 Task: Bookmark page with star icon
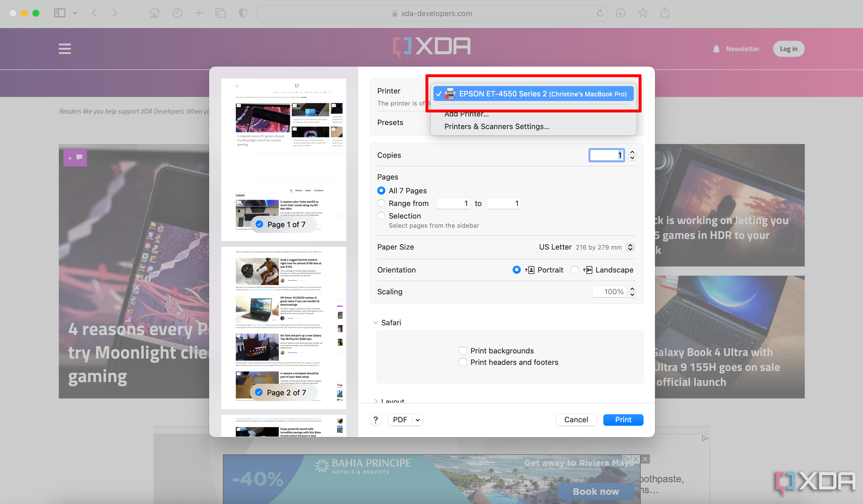pos(643,13)
